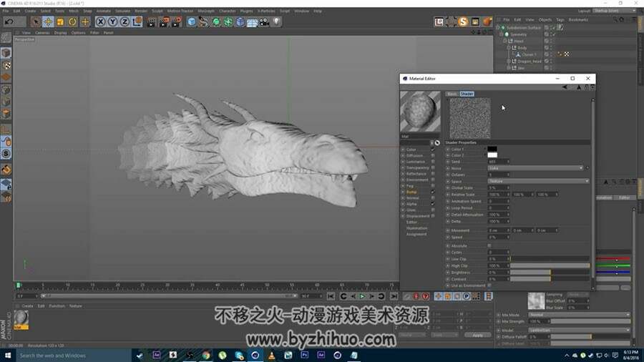Collapse the Head object tree
Viewport: 644px width, 362px height.
click(x=505, y=41)
